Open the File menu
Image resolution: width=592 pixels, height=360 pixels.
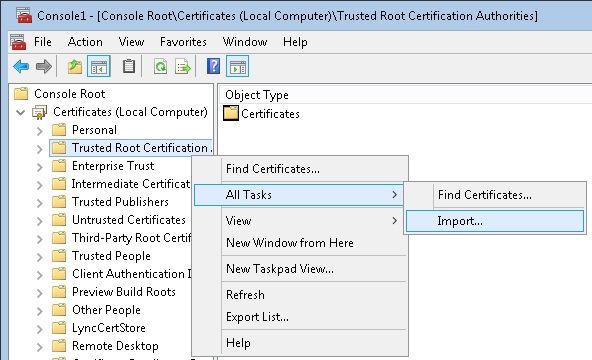point(43,42)
